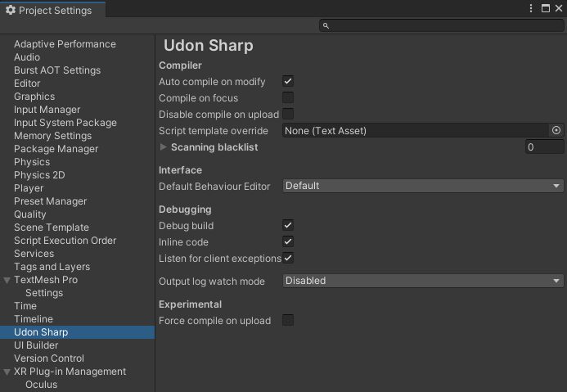
Task: Open XR Plug-in Management
Action: coord(70,372)
